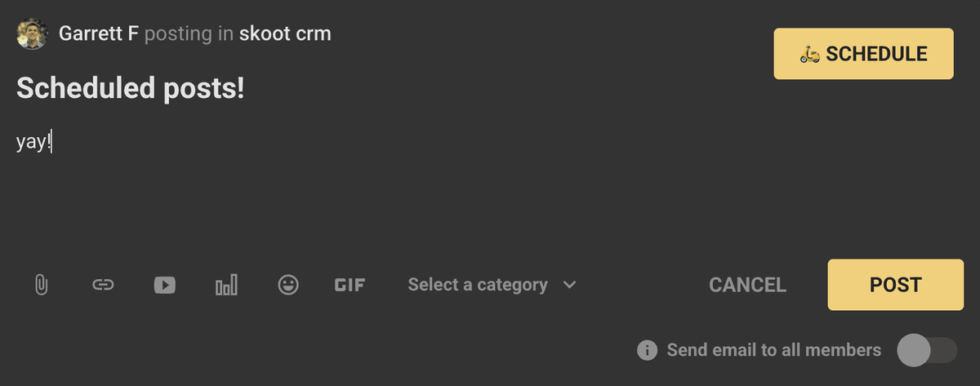Add a YouTube video to the post
This screenshot has width=980, height=386.
coord(164,285)
